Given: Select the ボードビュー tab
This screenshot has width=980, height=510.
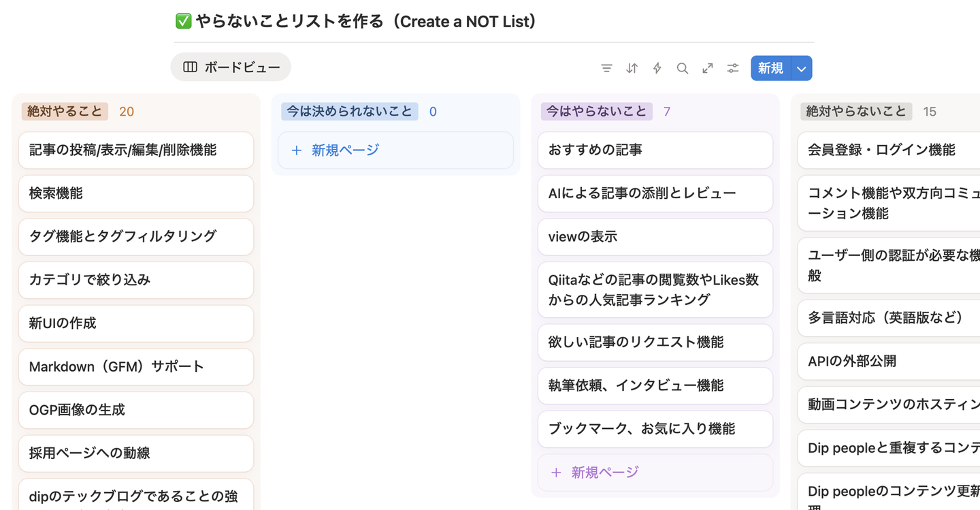Looking at the screenshot, I should tap(231, 67).
